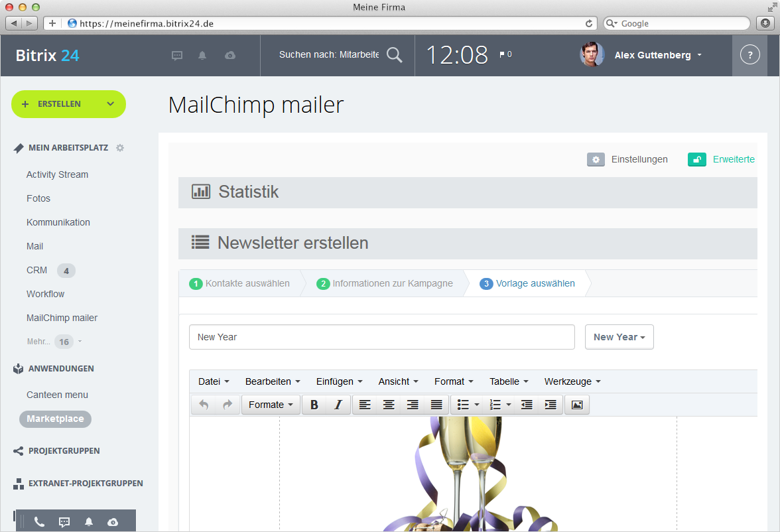Image resolution: width=780 pixels, height=532 pixels.
Task: Toggle bold formatting
Action: click(314, 405)
